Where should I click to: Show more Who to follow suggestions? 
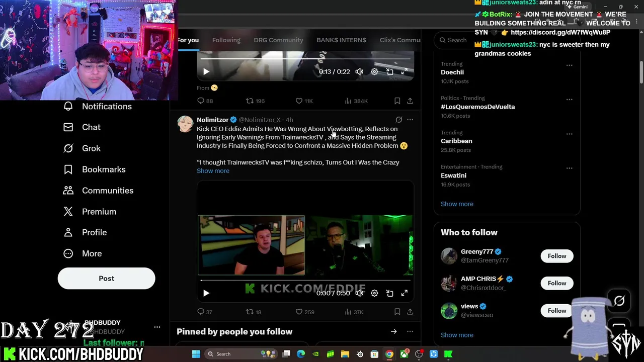[457, 335]
